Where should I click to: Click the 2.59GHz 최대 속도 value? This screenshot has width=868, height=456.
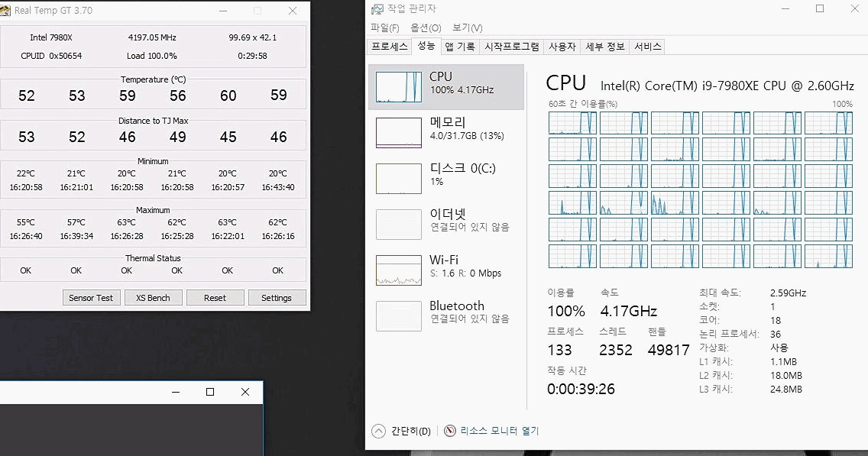click(789, 293)
